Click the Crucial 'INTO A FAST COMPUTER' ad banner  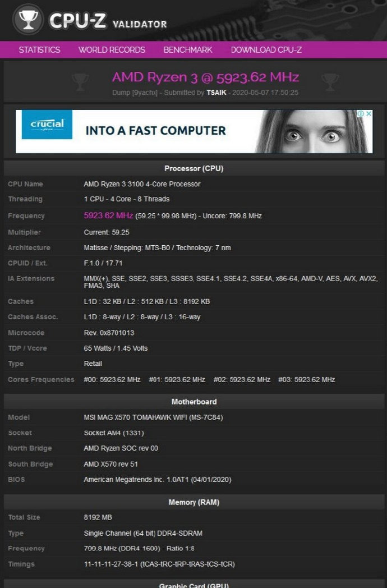194,131
